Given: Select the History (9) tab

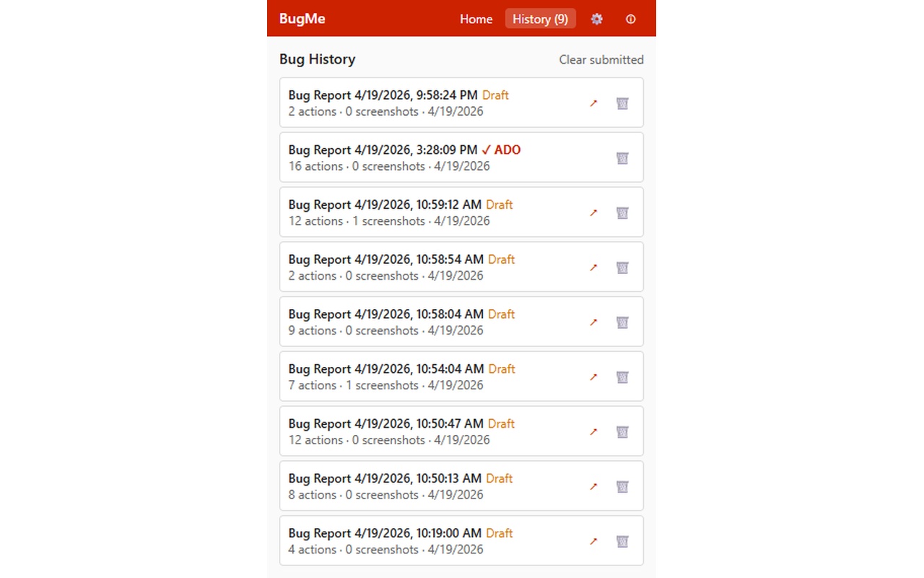Looking at the screenshot, I should (540, 19).
